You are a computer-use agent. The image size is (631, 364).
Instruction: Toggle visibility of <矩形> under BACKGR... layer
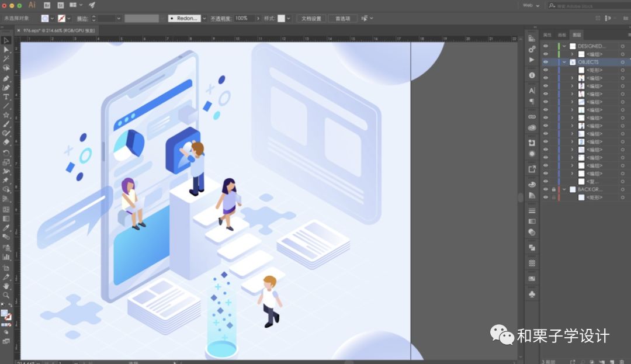[x=546, y=197]
